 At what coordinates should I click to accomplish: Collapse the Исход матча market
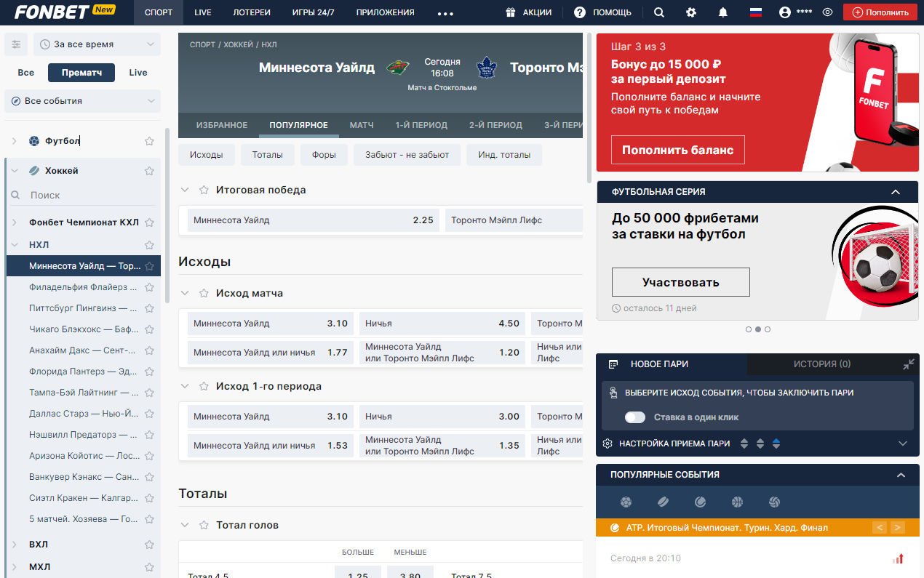point(185,293)
